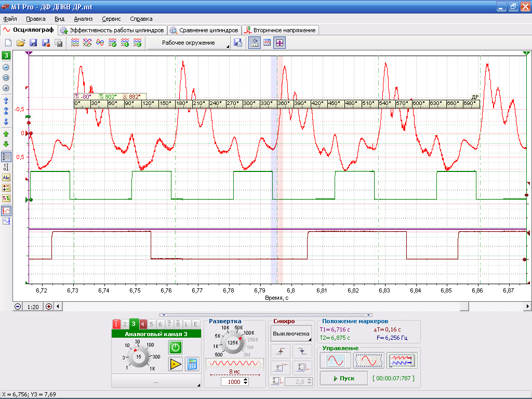Screen dimensions: 532x399
Task: Click the Abc text labels icon
Action: click(x=6, y=178)
